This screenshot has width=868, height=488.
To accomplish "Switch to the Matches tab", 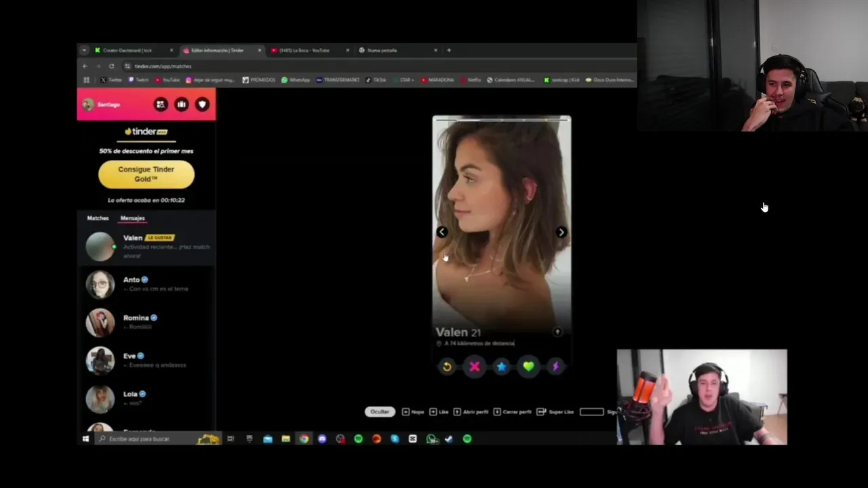I will coord(98,218).
